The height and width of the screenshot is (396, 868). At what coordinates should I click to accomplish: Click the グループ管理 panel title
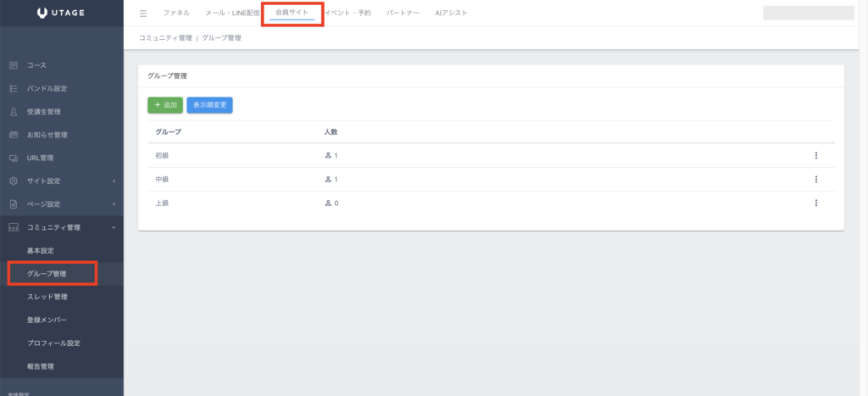pos(167,75)
